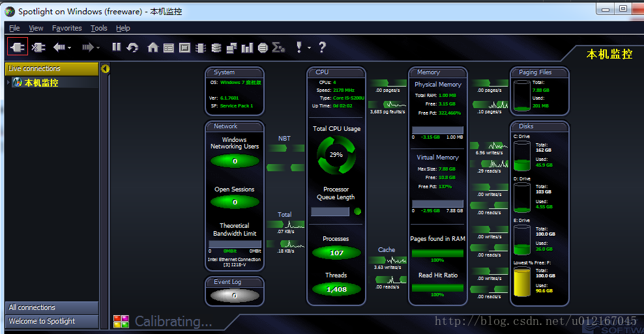Click the yellow F: drive cylinder

pyautogui.click(x=522, y=281)
